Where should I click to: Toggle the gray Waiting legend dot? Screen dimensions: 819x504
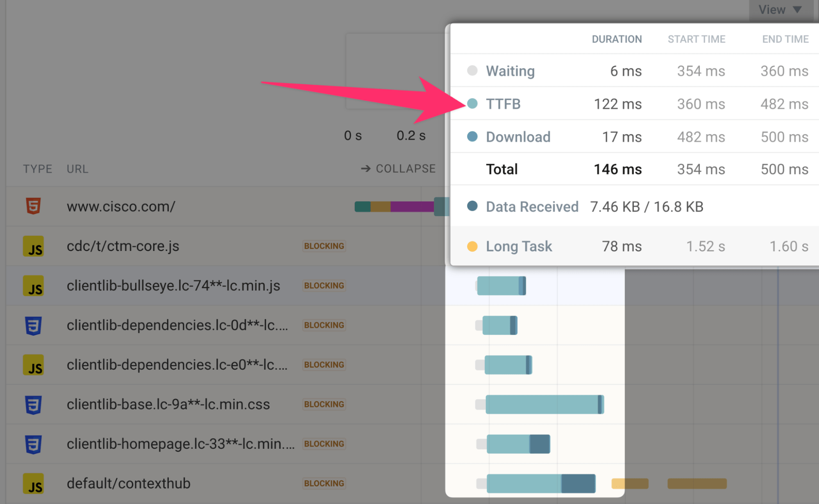tap(472, 71)
